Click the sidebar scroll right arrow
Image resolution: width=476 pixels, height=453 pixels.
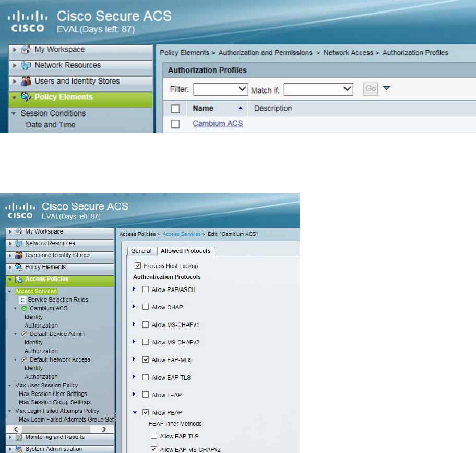click(104, 429)
